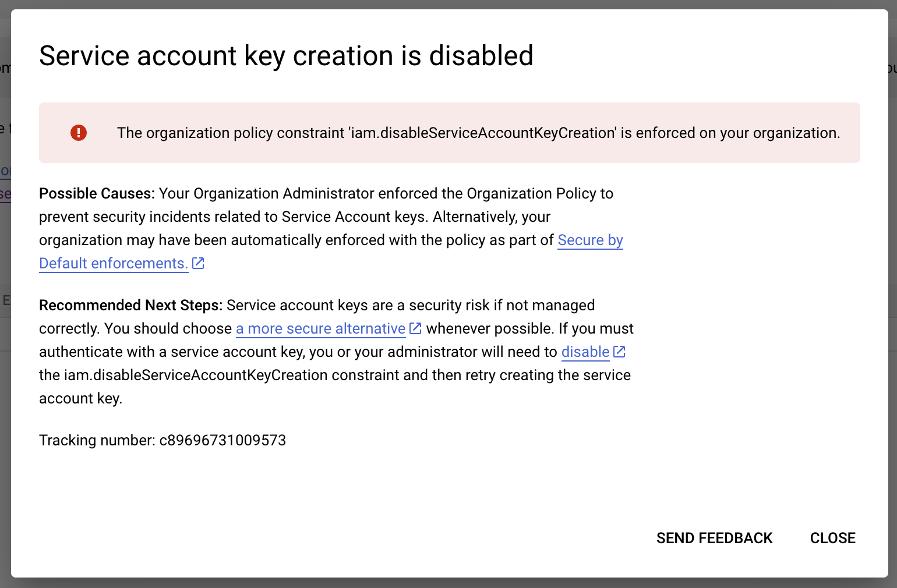Click the topmost underlined link at left screen edge
This screenshot has width=897, height=588.
5,170
